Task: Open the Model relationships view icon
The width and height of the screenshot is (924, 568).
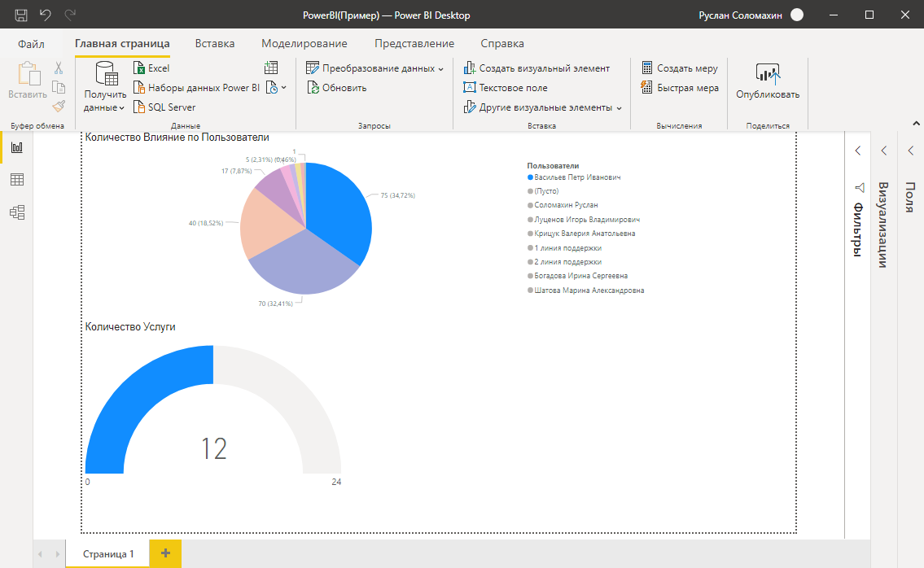Action: [16, 212]
